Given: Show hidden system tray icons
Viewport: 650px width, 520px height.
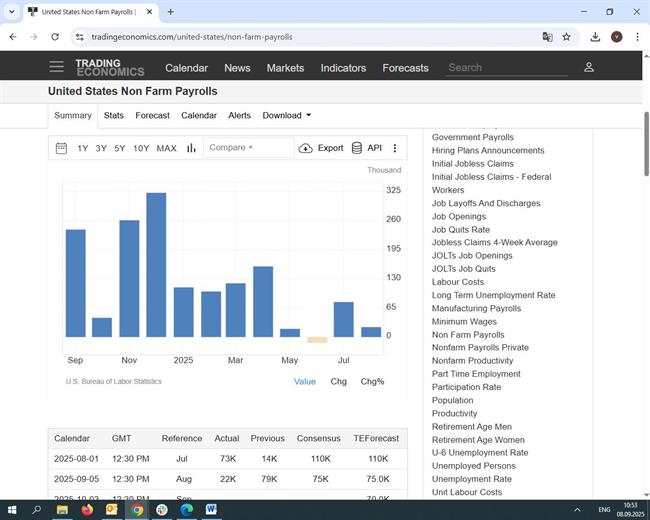Looking at the screenshot, I should coord(577,510).
